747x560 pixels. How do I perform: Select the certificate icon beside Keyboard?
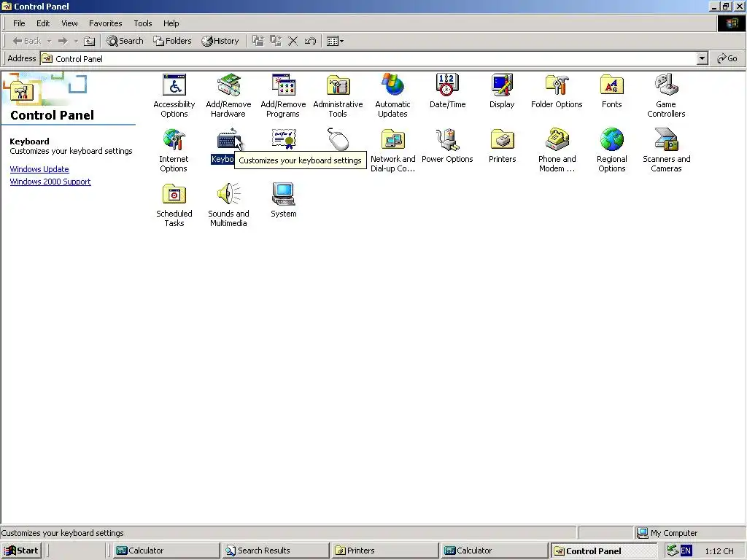[284, 139]
